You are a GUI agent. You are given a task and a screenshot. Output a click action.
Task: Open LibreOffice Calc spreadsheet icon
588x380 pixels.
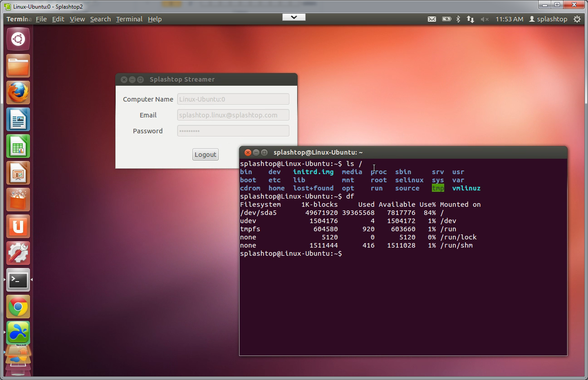point(18,146)
